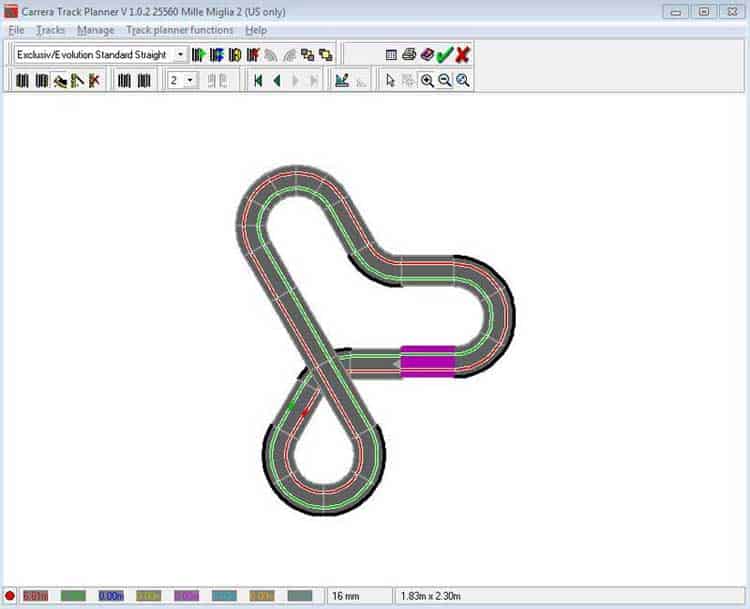
Task: Click the printer icon
Action: point(409,55)
